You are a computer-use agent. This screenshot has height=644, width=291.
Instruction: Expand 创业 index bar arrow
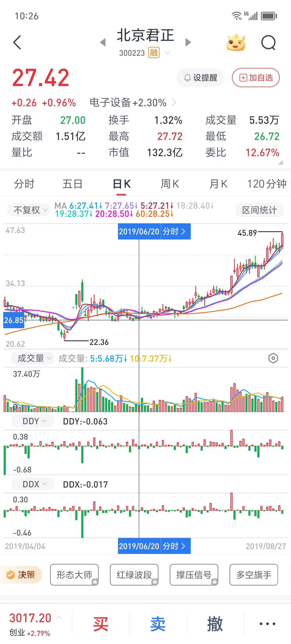tap(59, 617)
